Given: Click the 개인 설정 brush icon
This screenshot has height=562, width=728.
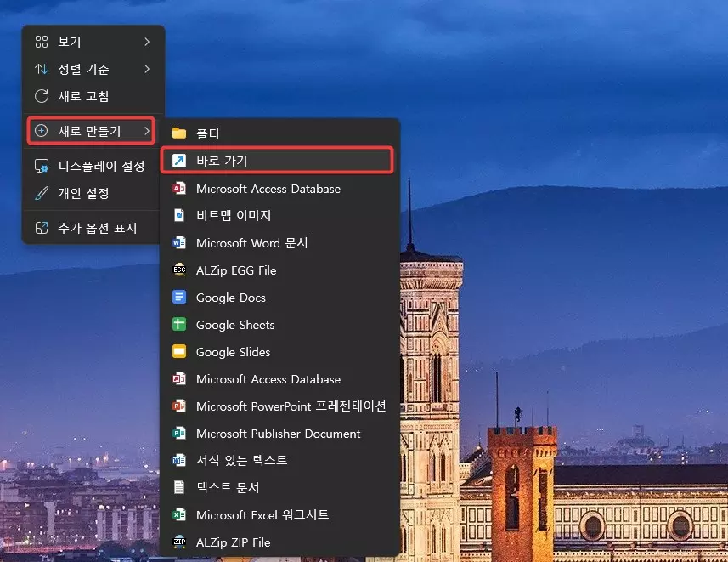Looking at the screenshot, I should [42, 193].
